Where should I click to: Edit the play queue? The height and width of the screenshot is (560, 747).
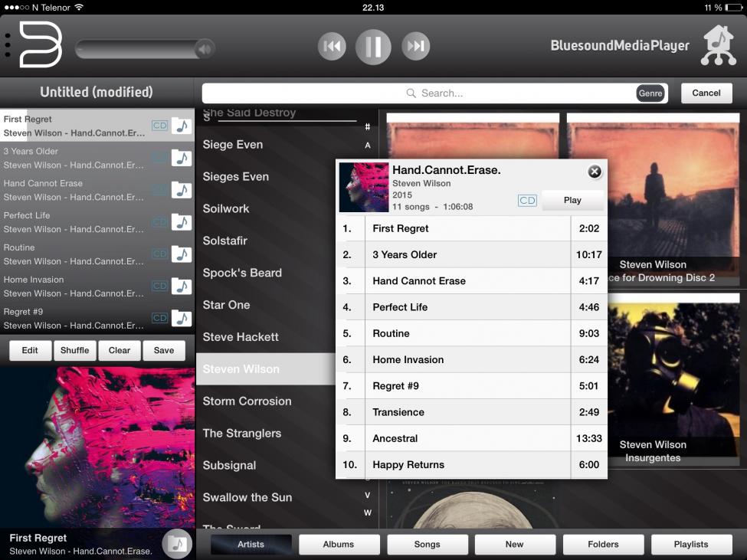tap(30, 350)
